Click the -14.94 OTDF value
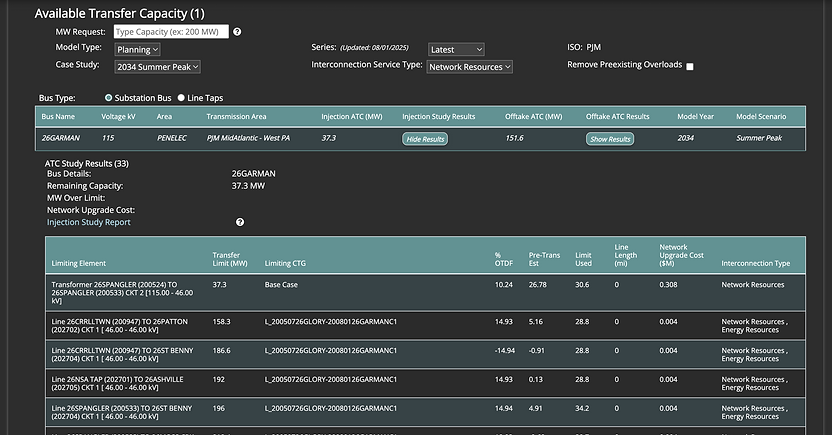The height and width of the screenshot is (435, 832). (505, 351)
